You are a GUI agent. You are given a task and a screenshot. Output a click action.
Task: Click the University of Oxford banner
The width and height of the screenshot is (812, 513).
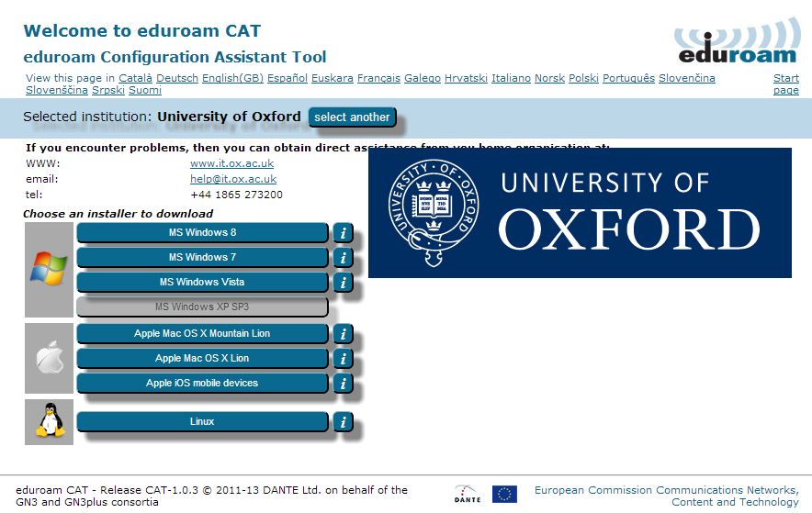point(580,213)
